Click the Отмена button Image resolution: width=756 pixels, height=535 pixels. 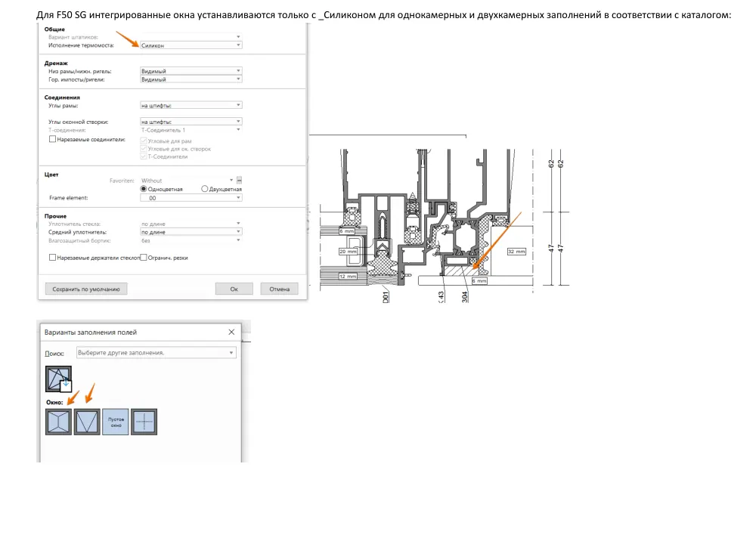point(279,289)
